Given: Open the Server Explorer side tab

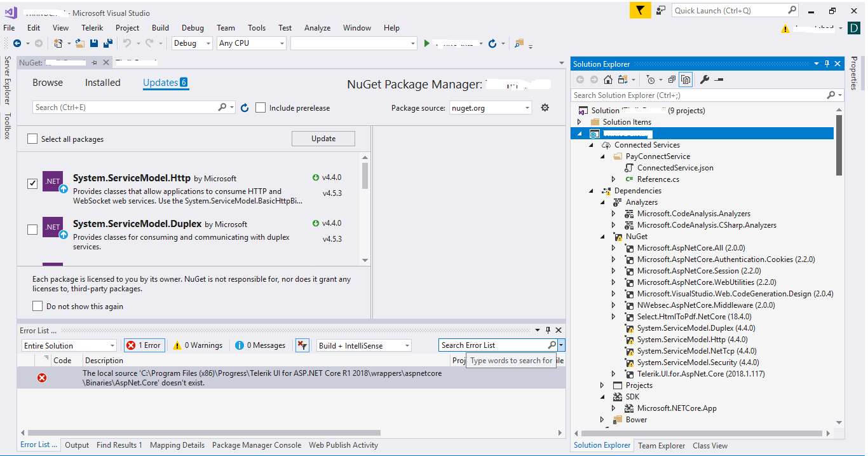Looking at the screenshot, I should click(x=7, y=80).
